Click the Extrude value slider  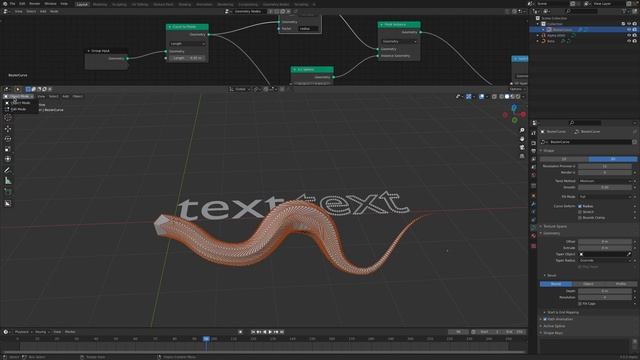(x=605, y=248)
